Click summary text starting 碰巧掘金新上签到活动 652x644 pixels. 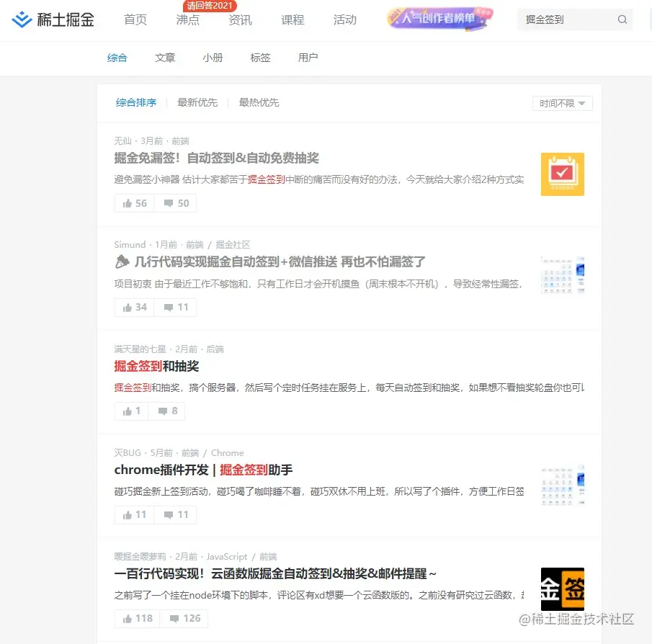coord(319,491)
